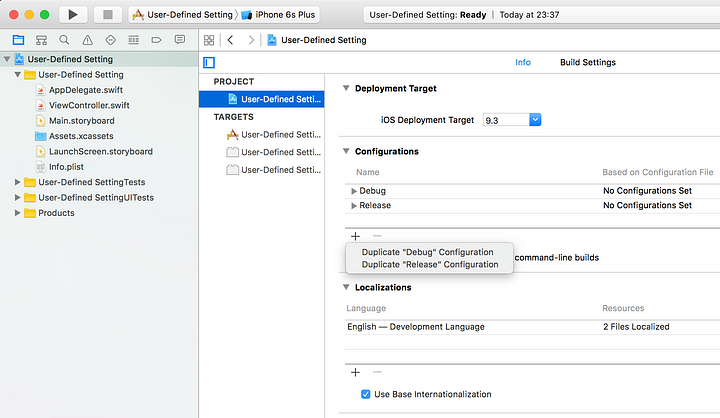The image size is (720, 418).
Task: Add a localization with plus button
Action: [355, 372]
